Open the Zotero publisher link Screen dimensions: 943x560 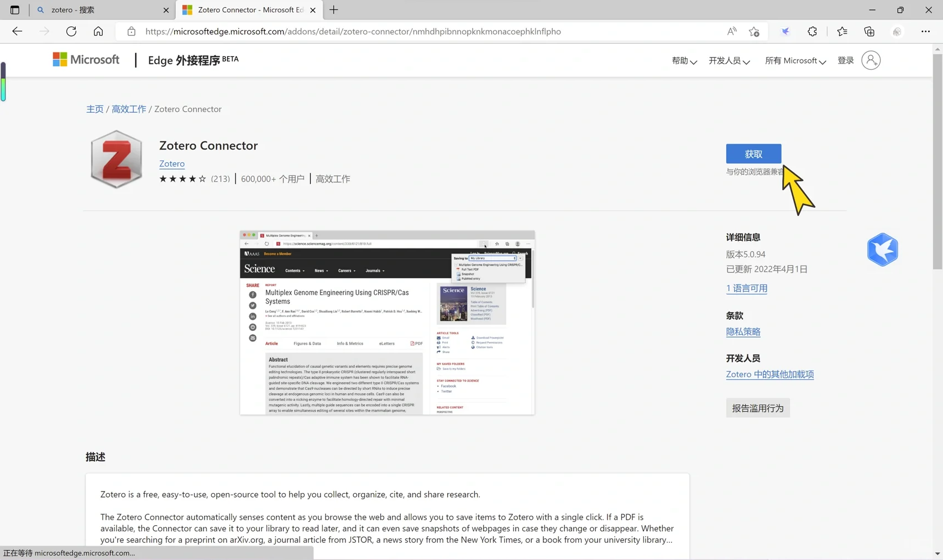(x=172, y=163)
